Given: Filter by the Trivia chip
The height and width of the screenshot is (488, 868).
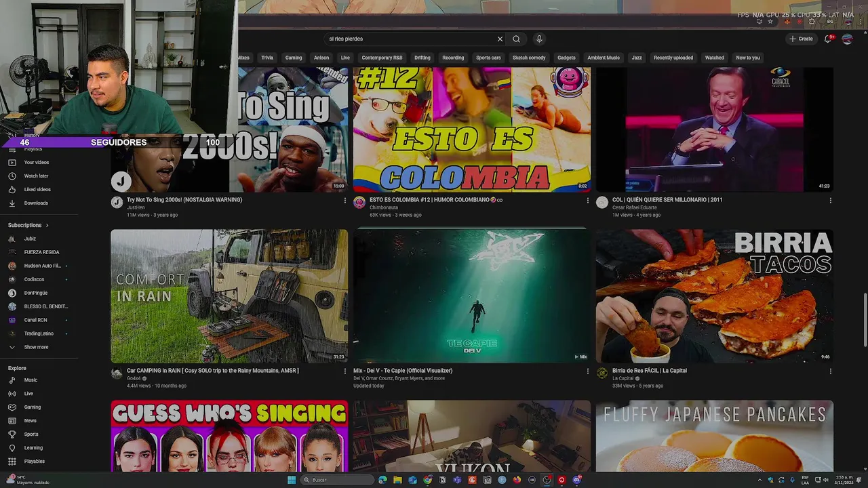Looking at the screenshot, I should point(267,58).
